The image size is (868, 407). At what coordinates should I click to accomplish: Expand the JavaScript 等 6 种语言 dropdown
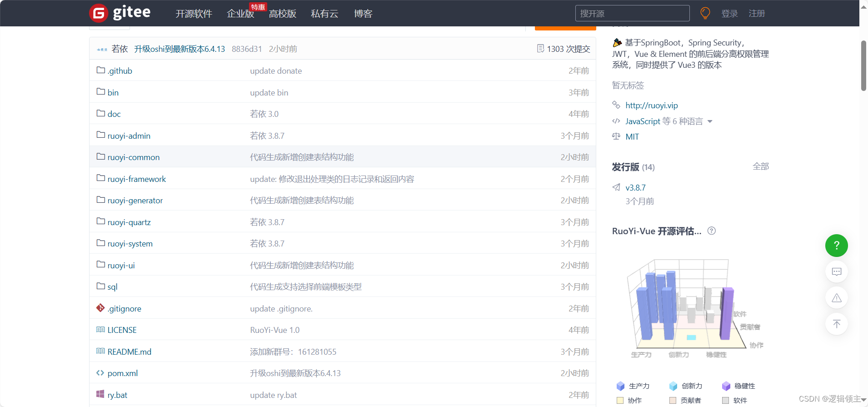tap(710, 121)
